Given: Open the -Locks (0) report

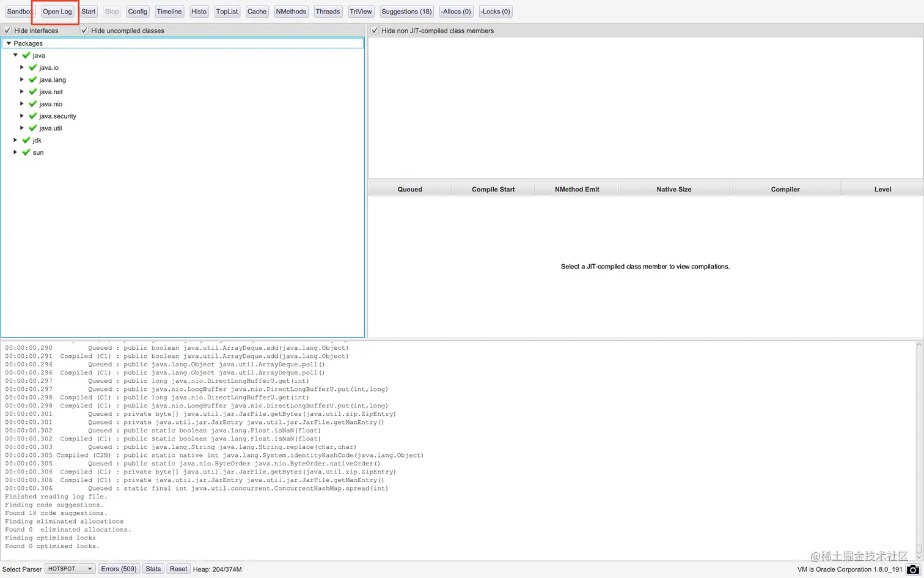Looking at the screenshot, I should (x=495, y=12).
